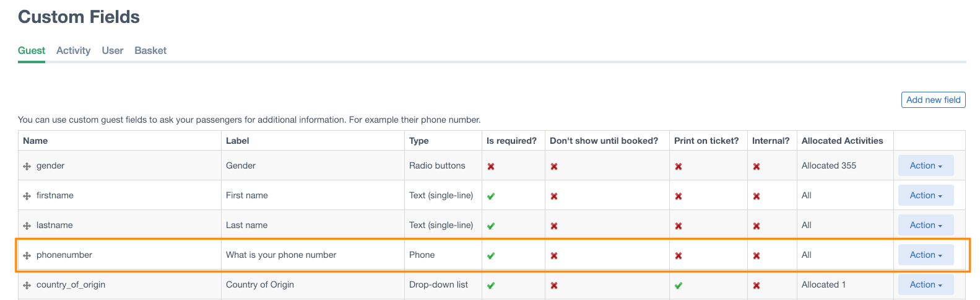Open Action dropdown for lastname field

coord(926,225)
